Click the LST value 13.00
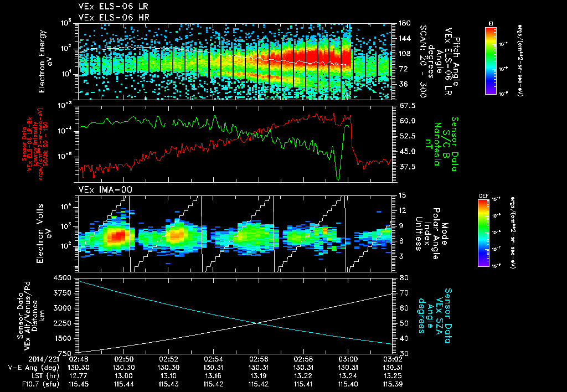The width and height of the screenshot is (567, 392). click(x=123, y=376)
